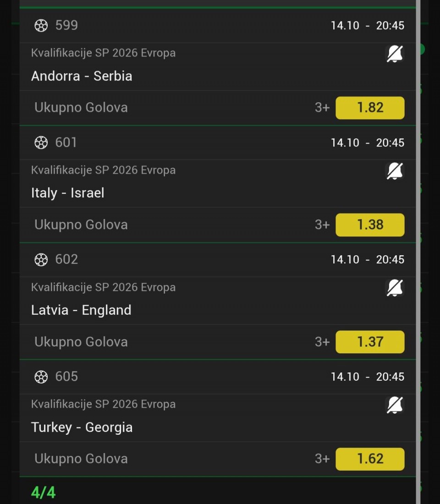
Task: Click the 4/4 selections counter
Action: (43, 493)
